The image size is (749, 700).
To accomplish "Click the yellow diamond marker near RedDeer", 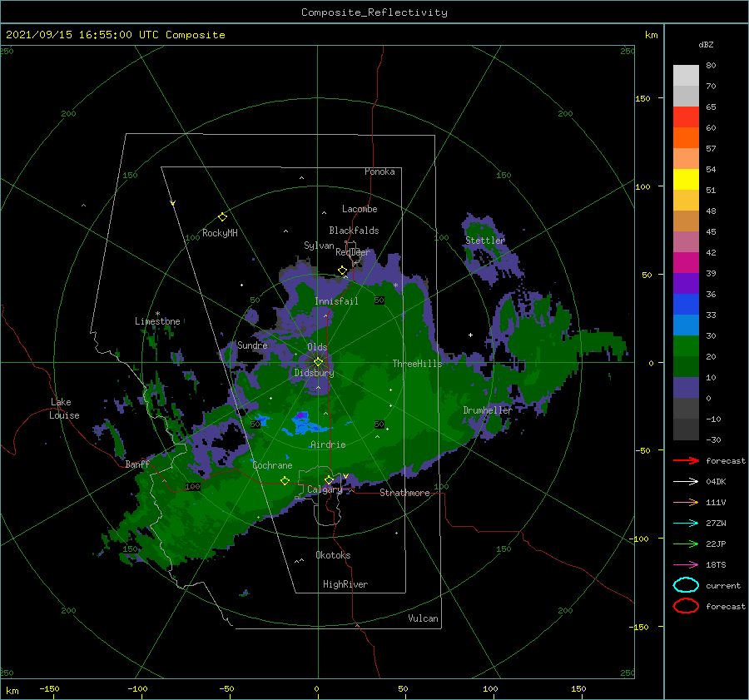I will point(342,271).
